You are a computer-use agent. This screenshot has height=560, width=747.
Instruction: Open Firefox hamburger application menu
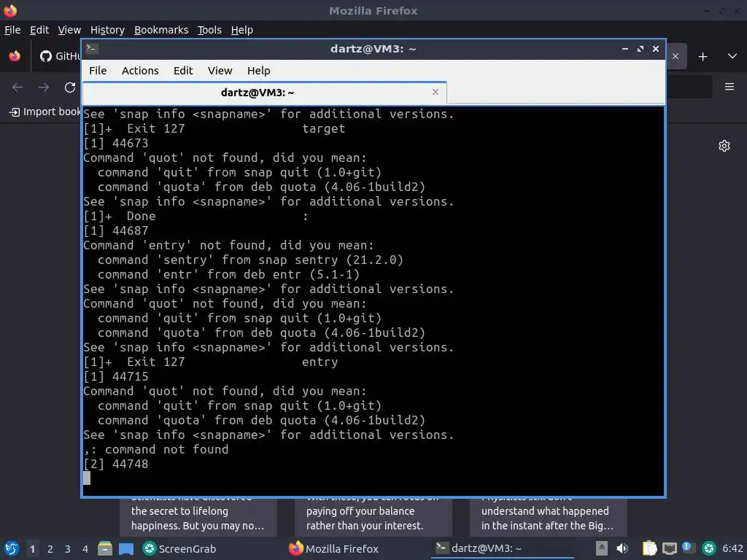(729, 87)
